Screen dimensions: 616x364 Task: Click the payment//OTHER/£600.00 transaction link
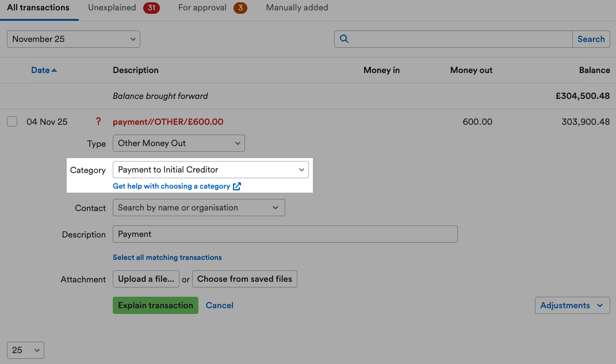168,122
